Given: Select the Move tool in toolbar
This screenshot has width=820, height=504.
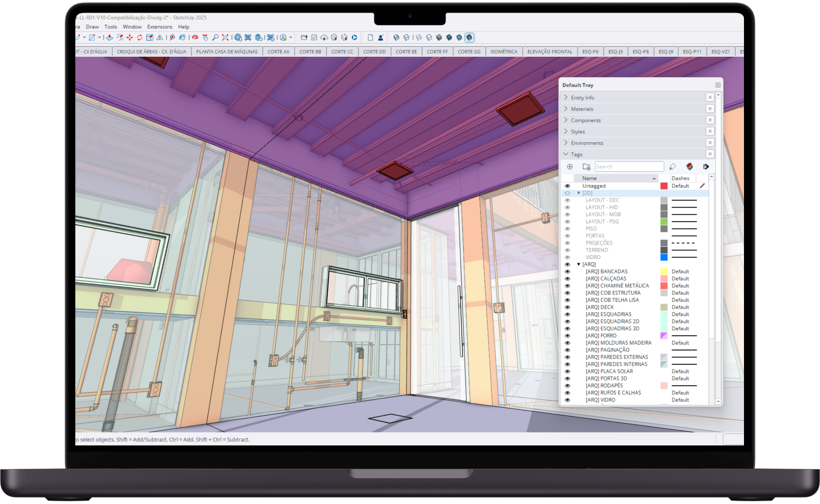Looking at the screenshot, I should coord(129,38).
